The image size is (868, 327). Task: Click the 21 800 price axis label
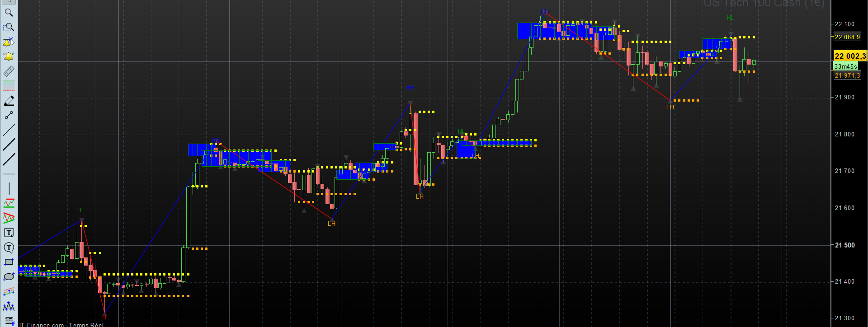(844, 134)
